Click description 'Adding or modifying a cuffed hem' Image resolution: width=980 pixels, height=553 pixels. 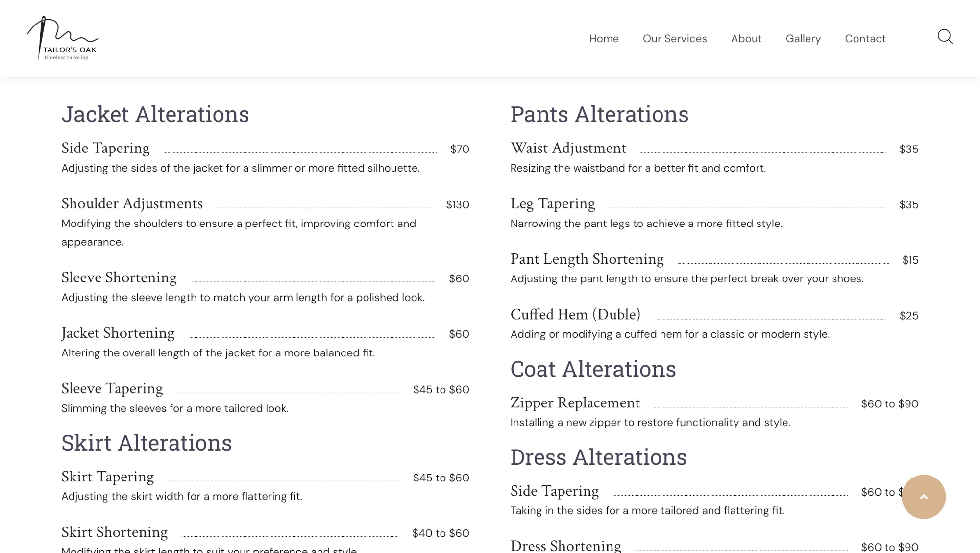670,334
